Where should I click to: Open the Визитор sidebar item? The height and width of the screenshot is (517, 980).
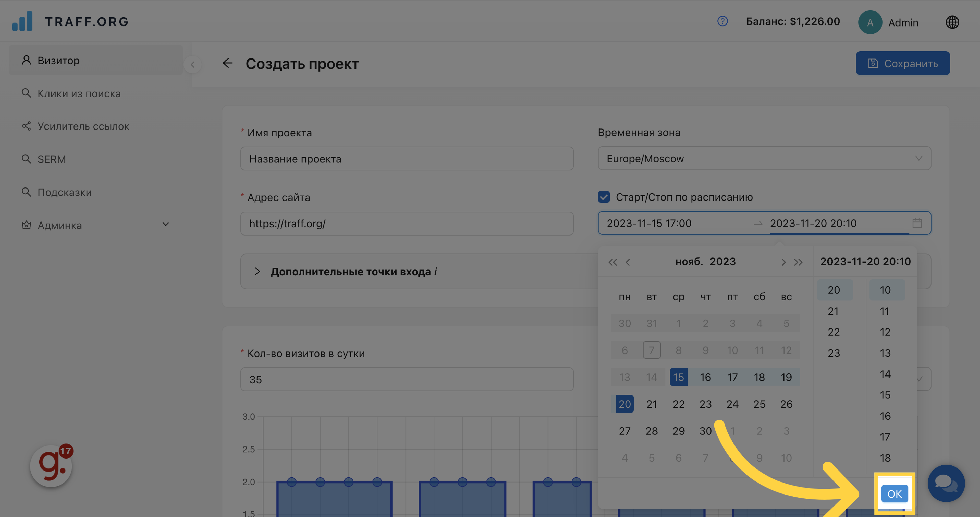[x=96, y=60]
